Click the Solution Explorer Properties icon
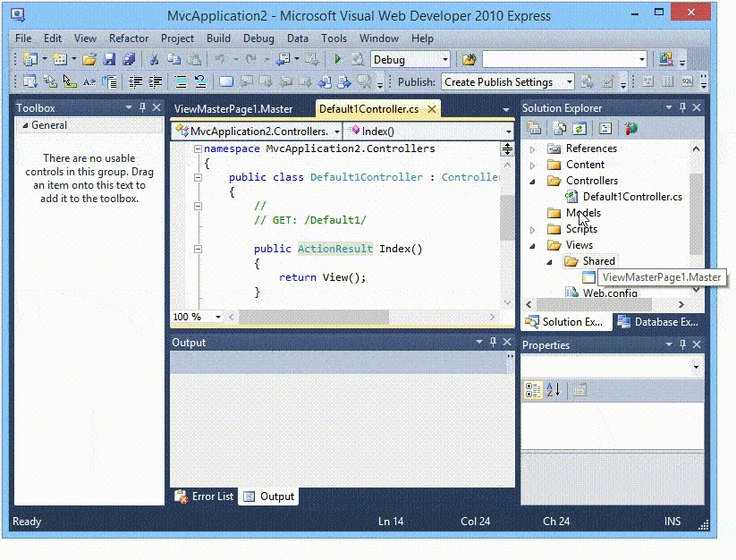This screenshot has width=736, height=560. pyautogui.click(x=534, y=128)
